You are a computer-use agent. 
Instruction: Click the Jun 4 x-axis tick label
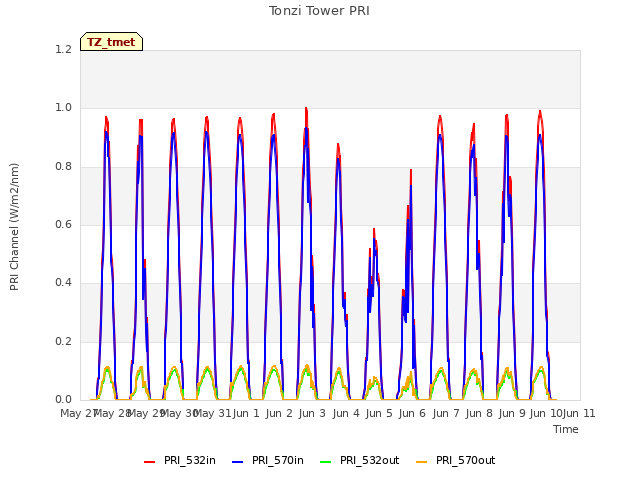click(x=346, y=413)
